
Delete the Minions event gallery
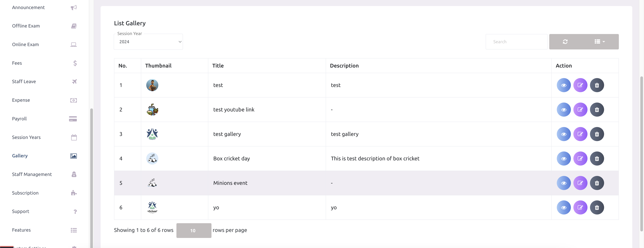tap(597, 183)
